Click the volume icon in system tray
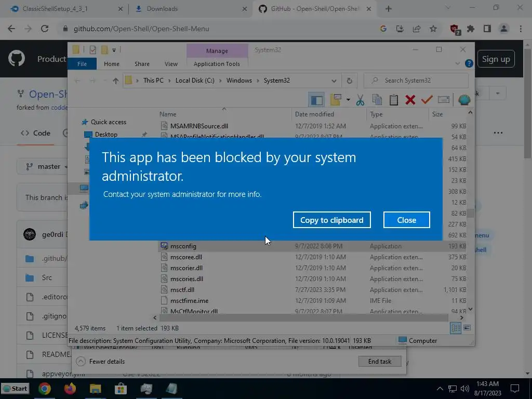532x399 pixels. (465, 389)
